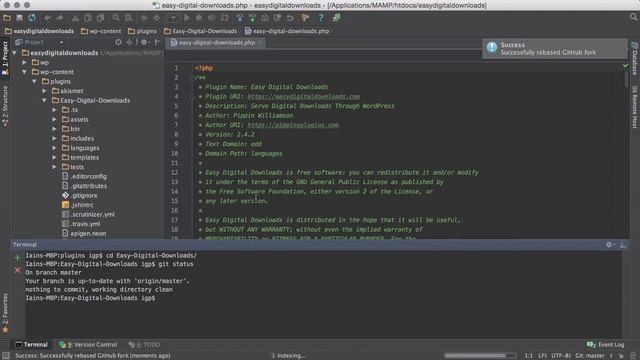Click the Synchronize toolbar icon
640x360 pixels.
(x=32, y=18)
